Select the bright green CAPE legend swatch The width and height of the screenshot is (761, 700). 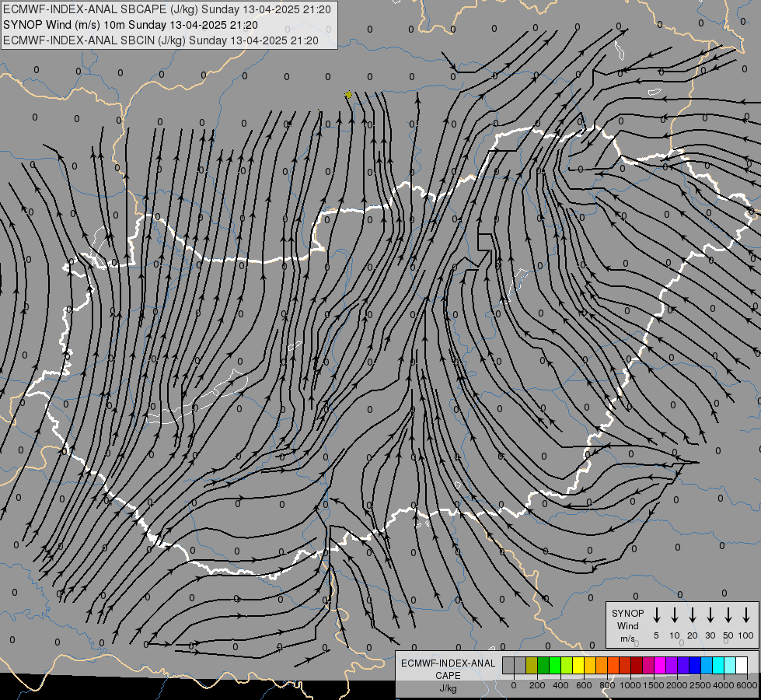[x=555, y=665]
